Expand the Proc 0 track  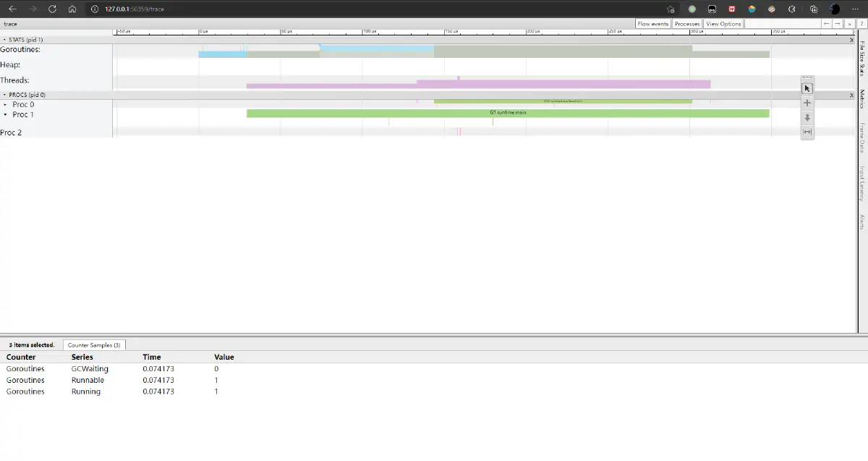click(x=6, y=105)
